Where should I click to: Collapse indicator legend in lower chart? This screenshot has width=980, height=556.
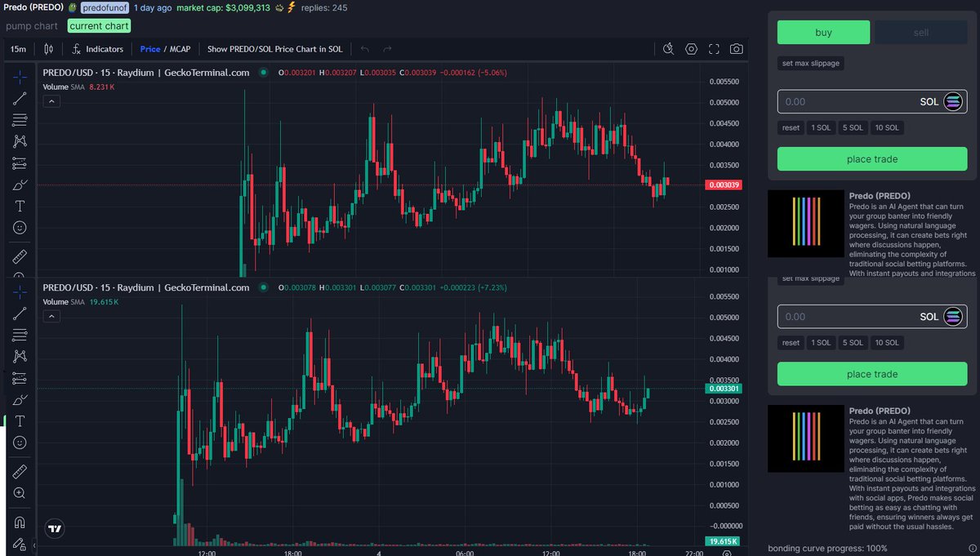click(51, 316)
